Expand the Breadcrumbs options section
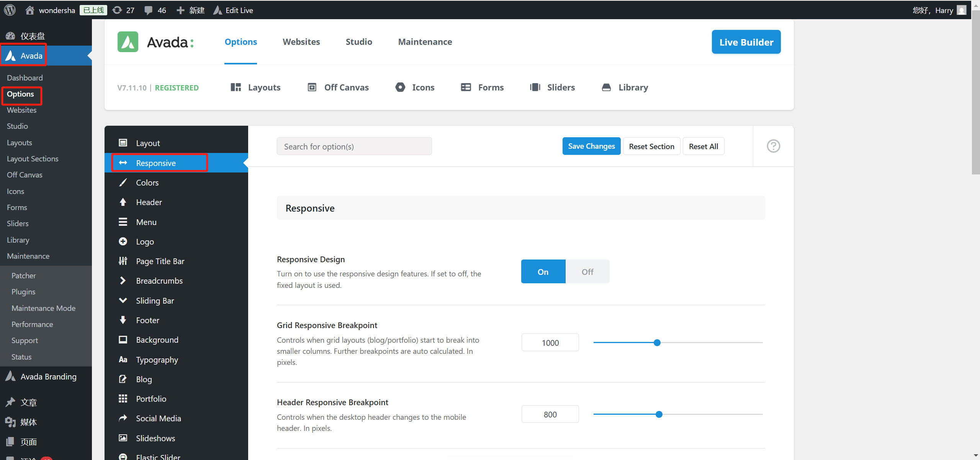980x460 pixels. (x=159, y=281)
